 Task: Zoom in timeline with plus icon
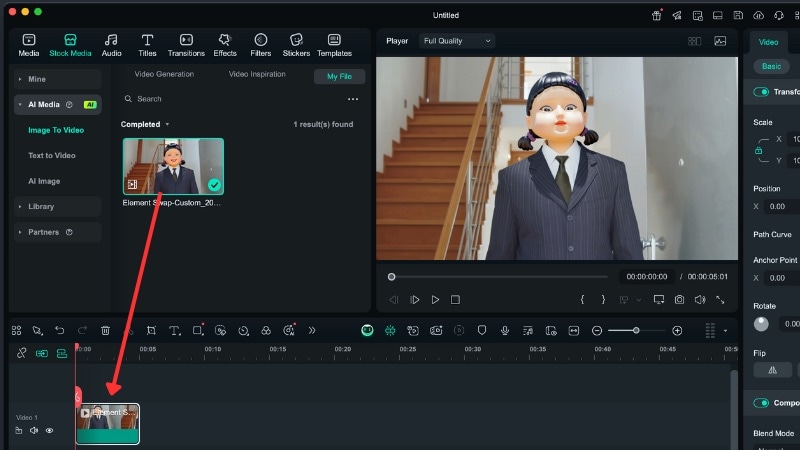coord(677,331)
